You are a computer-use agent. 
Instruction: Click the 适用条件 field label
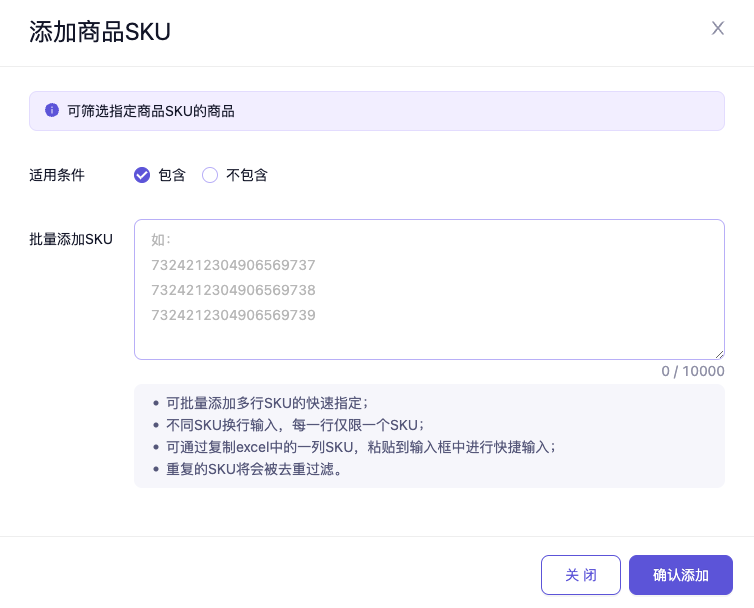pos(57,175)
